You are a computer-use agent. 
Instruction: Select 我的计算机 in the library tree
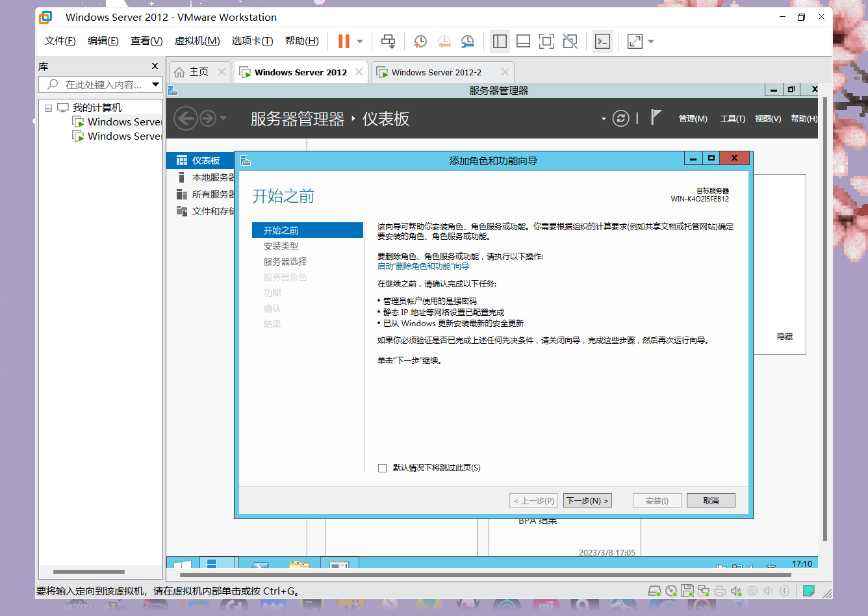coord(97,108)
